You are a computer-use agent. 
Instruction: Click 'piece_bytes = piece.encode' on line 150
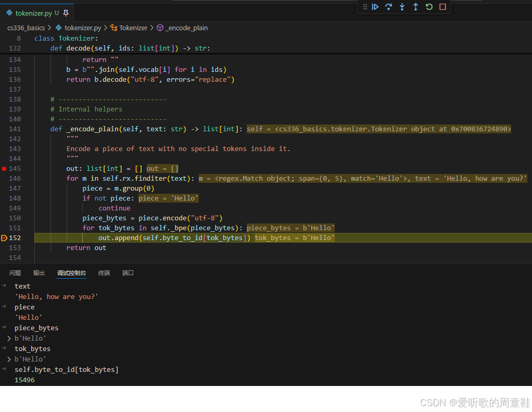tap(153, 218)
